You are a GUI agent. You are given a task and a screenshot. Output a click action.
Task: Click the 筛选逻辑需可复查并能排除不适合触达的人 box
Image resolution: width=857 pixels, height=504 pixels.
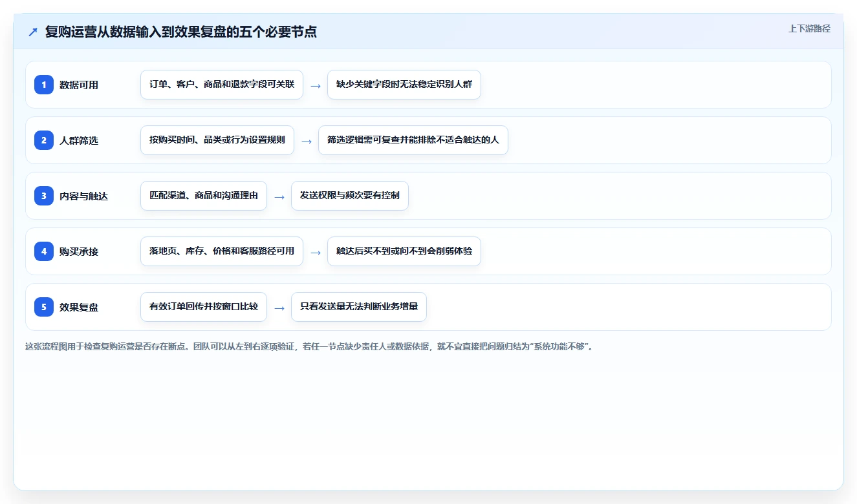point(413,140)
